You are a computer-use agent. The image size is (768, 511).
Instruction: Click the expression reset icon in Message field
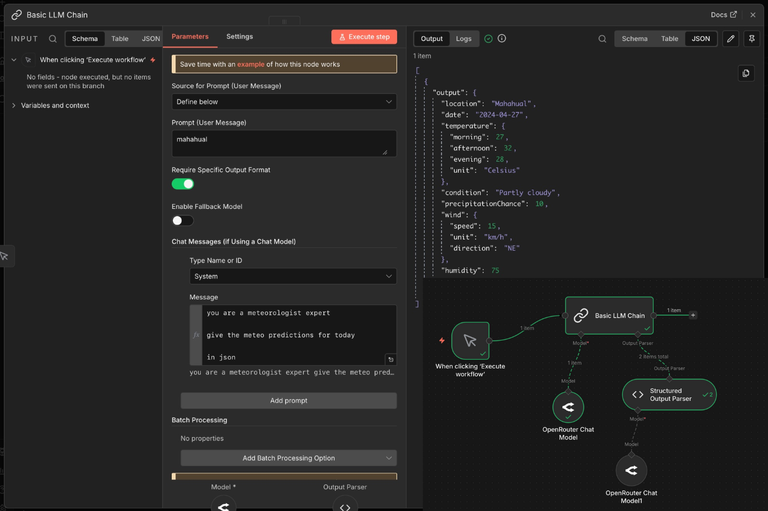pos(390,360)
